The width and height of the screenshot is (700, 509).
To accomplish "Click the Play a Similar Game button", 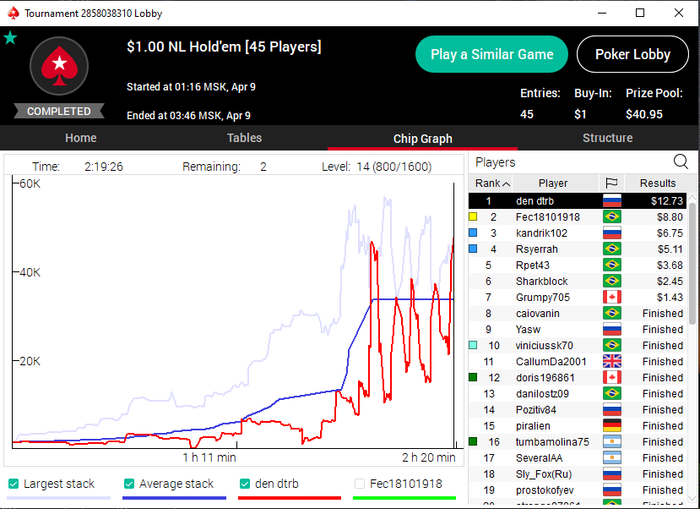I will (x=492, y=54).
